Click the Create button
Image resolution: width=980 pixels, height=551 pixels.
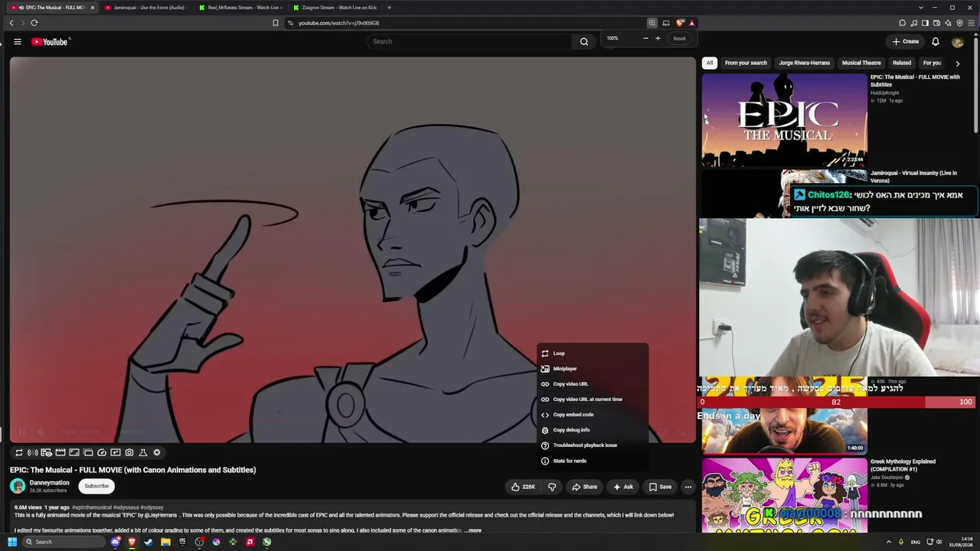click(x=906, y=41)
